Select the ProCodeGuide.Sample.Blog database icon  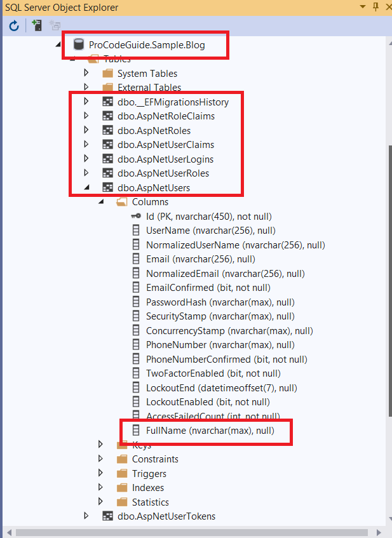tap(79, 44)
